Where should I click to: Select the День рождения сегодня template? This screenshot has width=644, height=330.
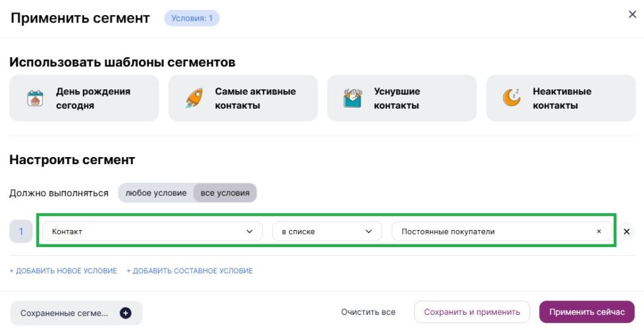84,98
